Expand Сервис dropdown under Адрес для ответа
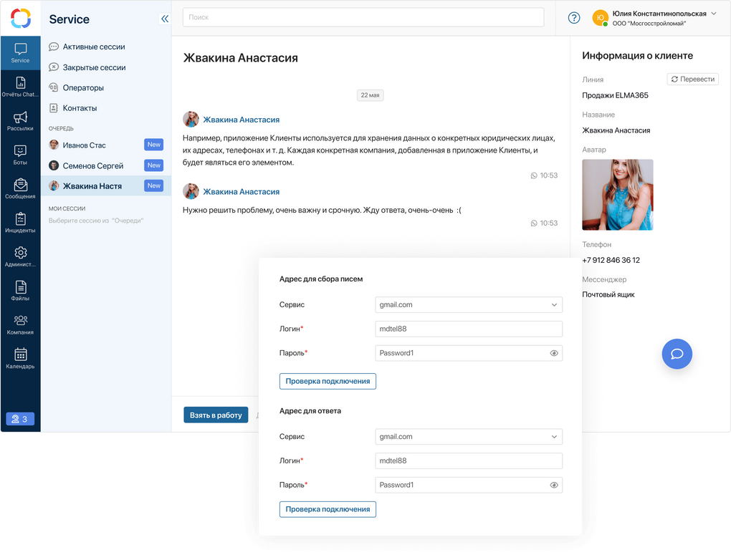The image size is (731, 560). 469,437
